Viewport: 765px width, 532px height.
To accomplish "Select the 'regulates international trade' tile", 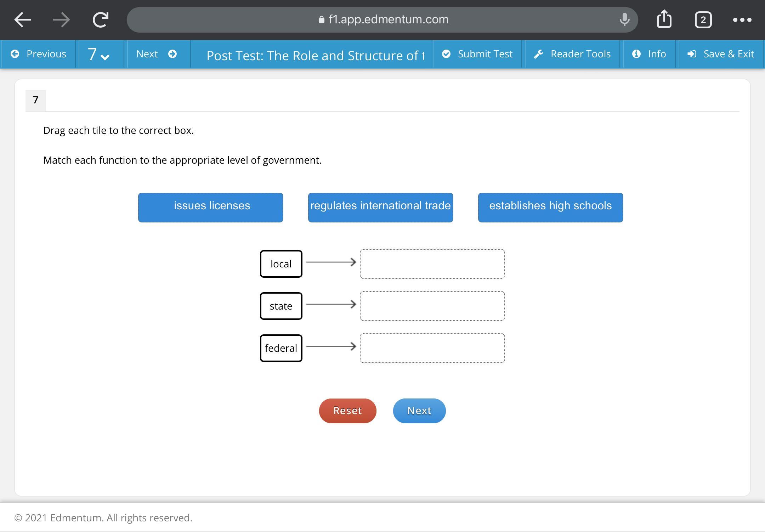I will pyautogui.click(x=380, y=207).
